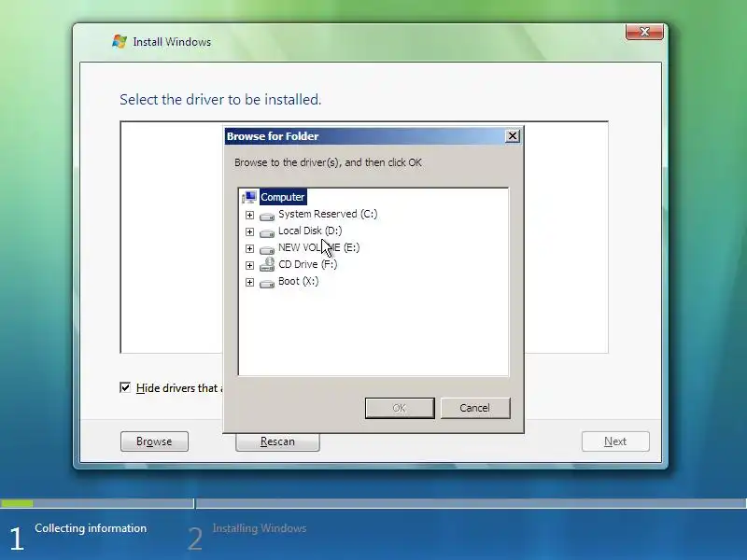Viewport: 747px width, 560px height.
Task: Click the Next button
Action: coord(615,441)
